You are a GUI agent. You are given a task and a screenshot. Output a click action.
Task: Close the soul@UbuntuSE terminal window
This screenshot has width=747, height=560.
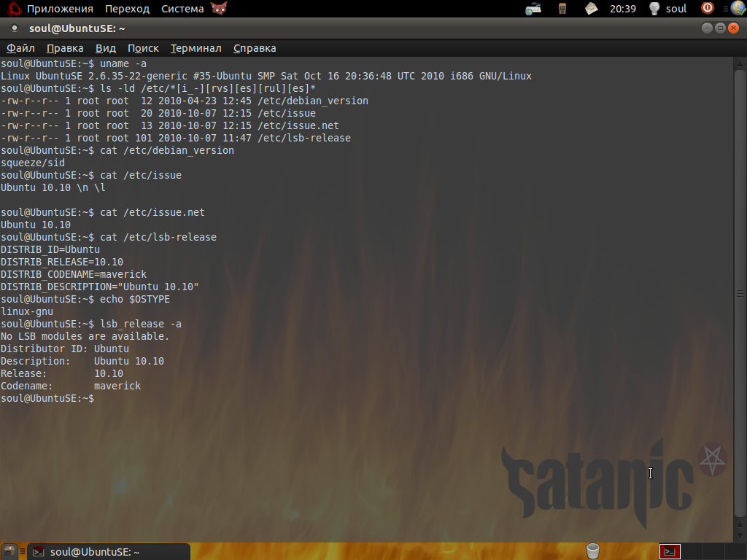[x=734, y=28]
